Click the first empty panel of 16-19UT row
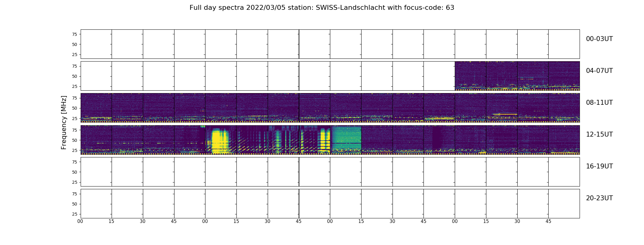This screenshot has height=245, width=644. click(96, 171)
